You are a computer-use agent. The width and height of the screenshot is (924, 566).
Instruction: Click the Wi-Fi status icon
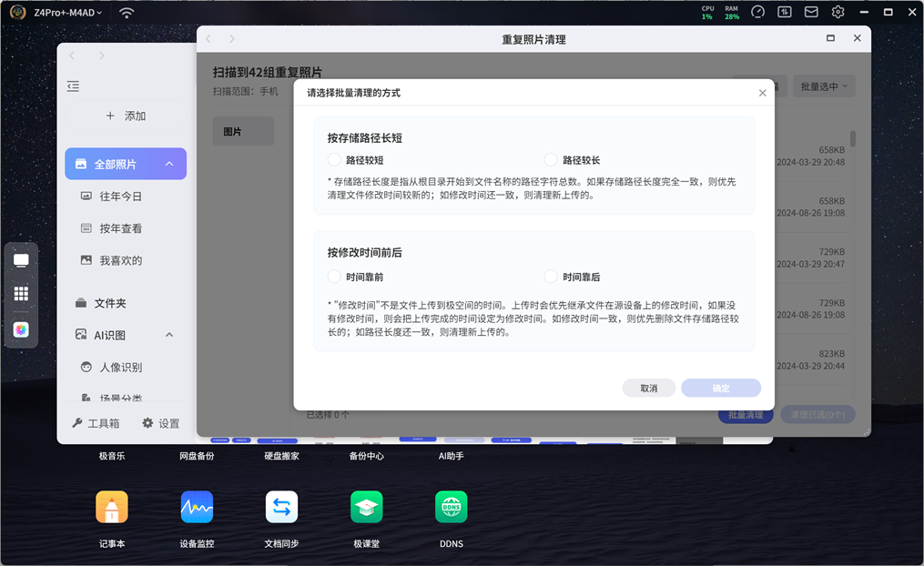pos(127,13)
